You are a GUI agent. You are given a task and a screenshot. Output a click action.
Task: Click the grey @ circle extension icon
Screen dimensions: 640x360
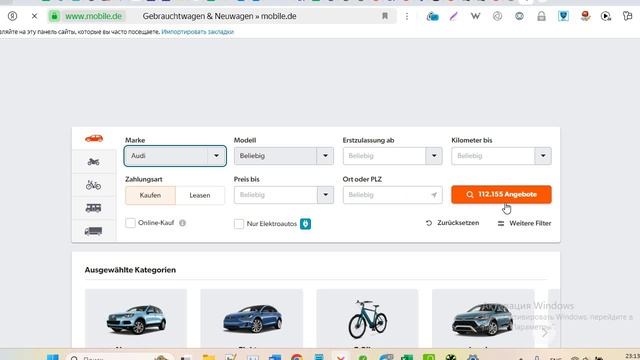[x=497, y=16]
